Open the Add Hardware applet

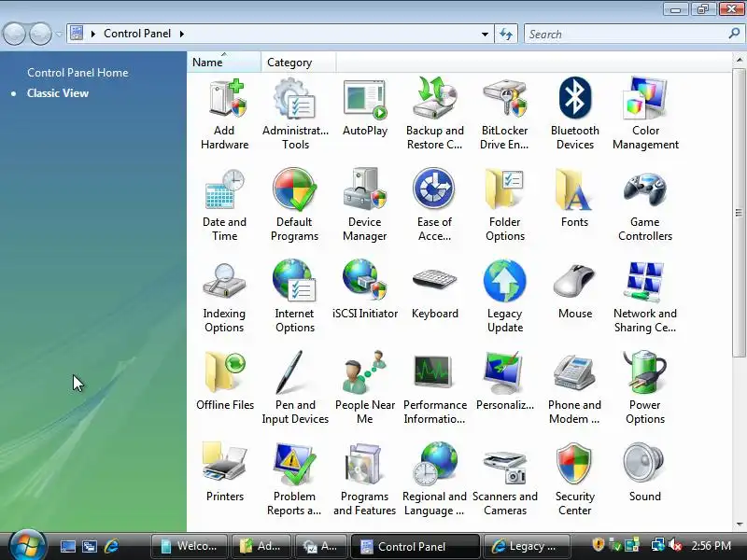pos(224,114)
